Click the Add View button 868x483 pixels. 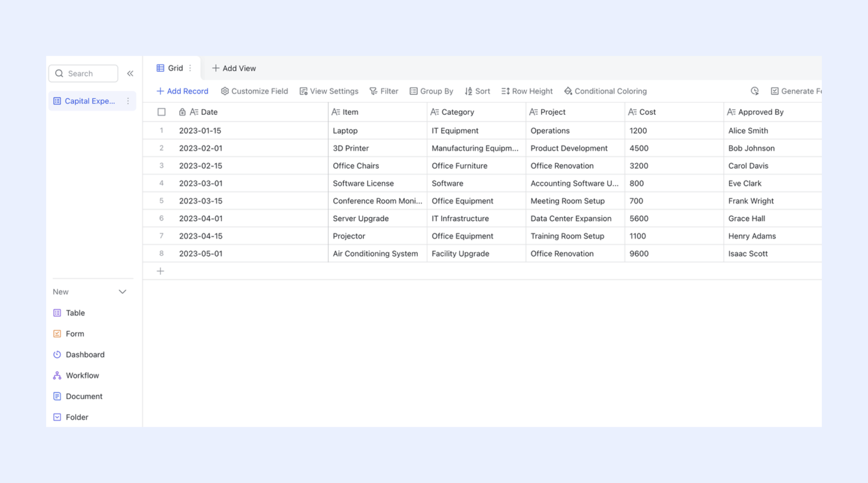click(234, 68)
